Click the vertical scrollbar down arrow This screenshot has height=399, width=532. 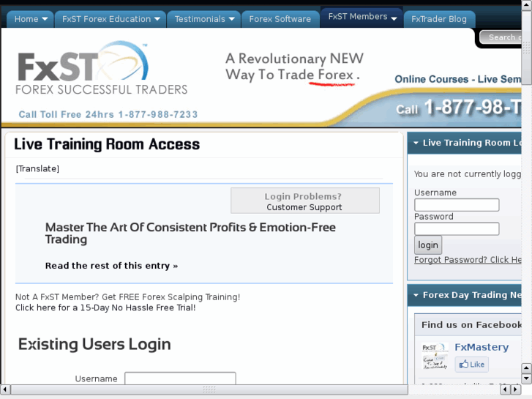(526, 379)
